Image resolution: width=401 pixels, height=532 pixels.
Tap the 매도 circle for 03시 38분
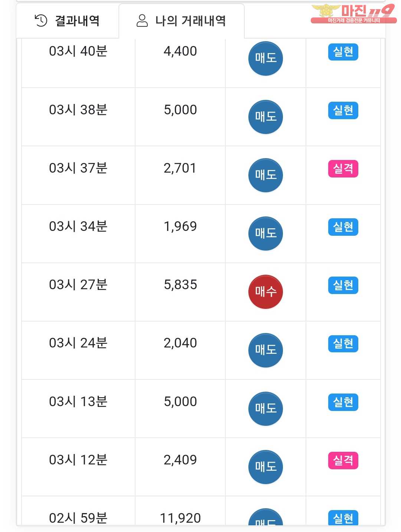pyautogui.click(x=265, y=117)
